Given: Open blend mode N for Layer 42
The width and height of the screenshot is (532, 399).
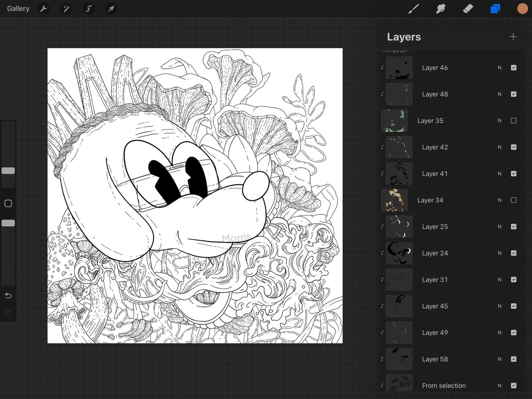Looking at the screenshot, I should [x=500, y=147].
